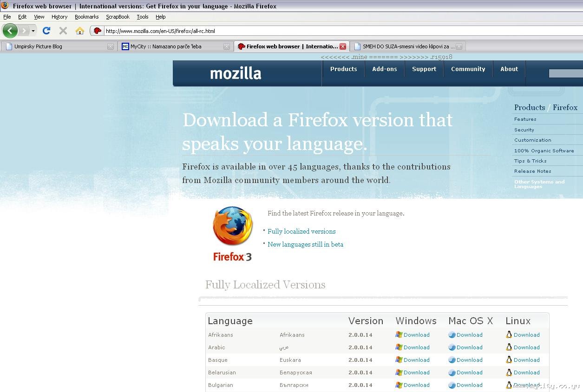Reload the page with the blue refresh icon
Image resolution: width=583 pixels, height=392 pixels.
point(46,31)
